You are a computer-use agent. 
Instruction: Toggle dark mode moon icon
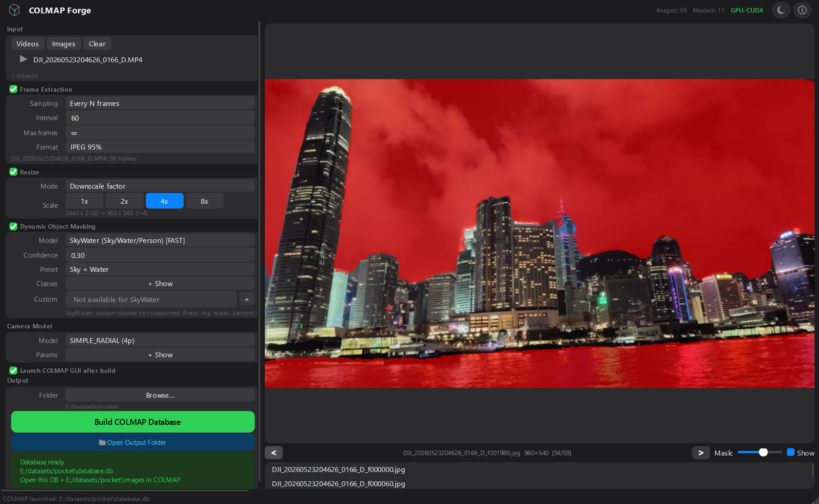781,10
